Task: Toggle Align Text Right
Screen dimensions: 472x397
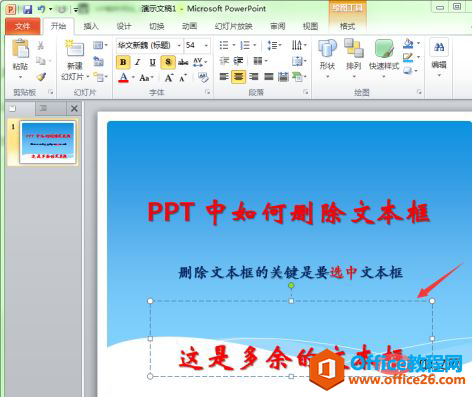Action: 254,77
